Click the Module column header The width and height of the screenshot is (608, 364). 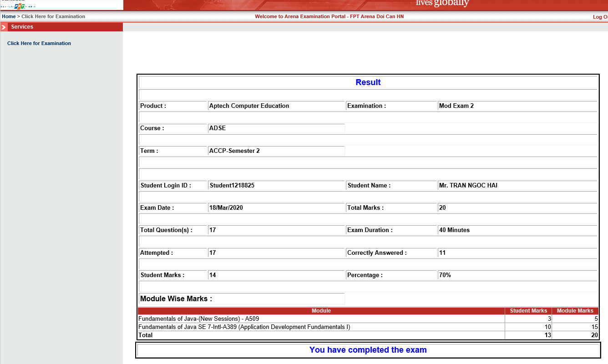tap(321, 311)
